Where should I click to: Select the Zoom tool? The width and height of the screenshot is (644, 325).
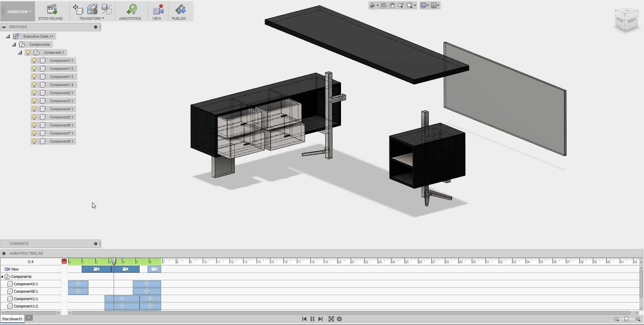(x=400, y=5)
